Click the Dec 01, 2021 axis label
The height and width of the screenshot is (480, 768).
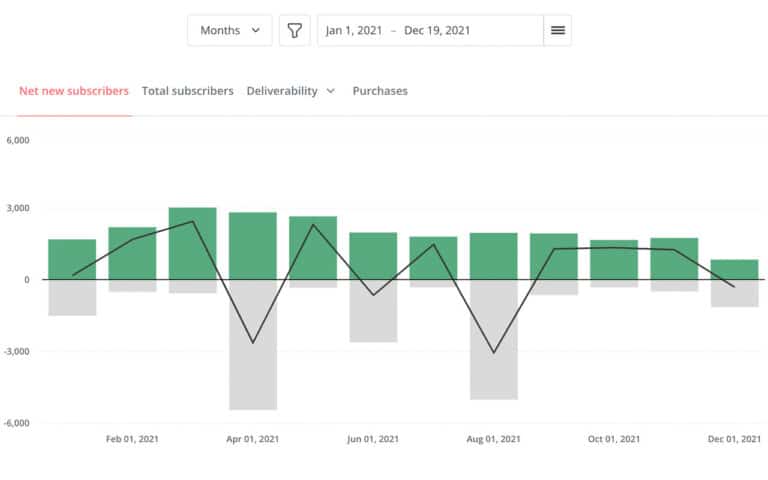coord(735,439)
